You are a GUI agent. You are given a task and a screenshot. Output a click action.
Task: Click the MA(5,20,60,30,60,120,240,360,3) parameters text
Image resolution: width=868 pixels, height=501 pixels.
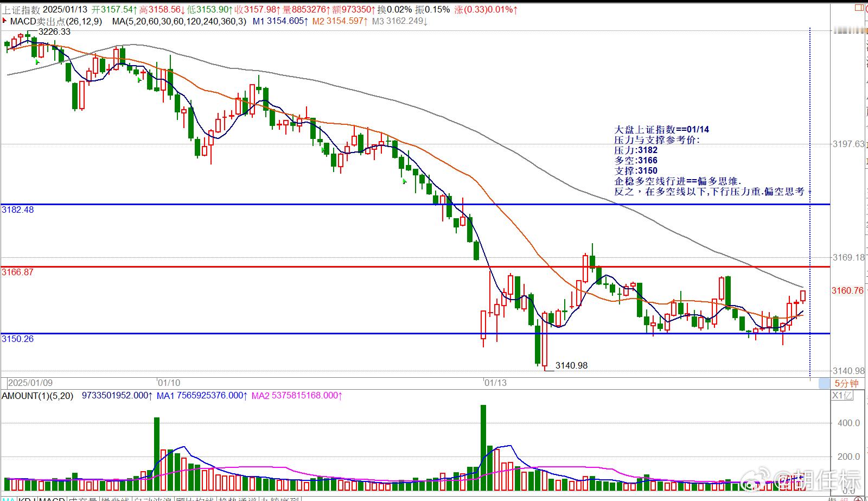coord(179,22)
